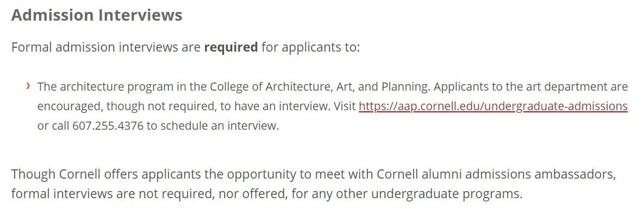Click the text "to schedule an interview"
Screen dimensions: 644x209
point(212,125)
